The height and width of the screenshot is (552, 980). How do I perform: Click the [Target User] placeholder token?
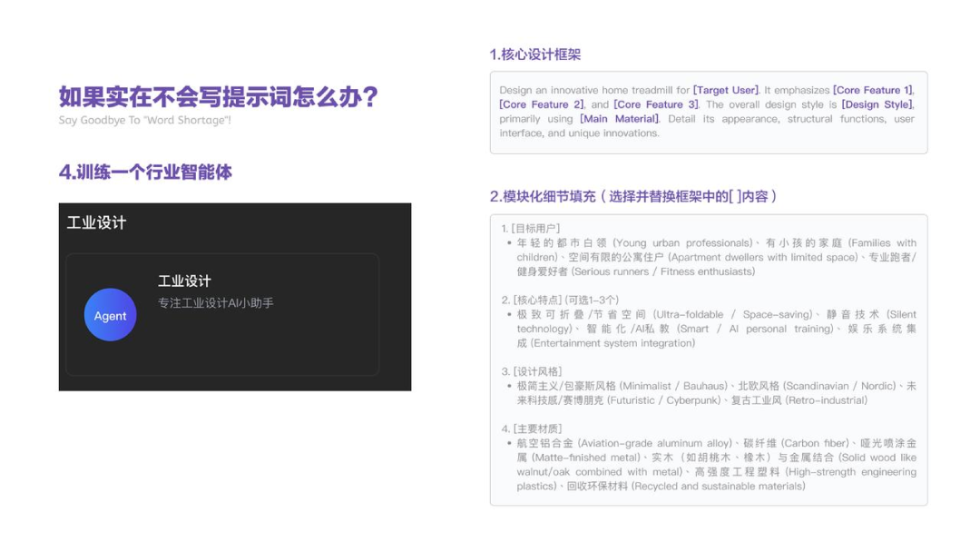pos(727,89)
